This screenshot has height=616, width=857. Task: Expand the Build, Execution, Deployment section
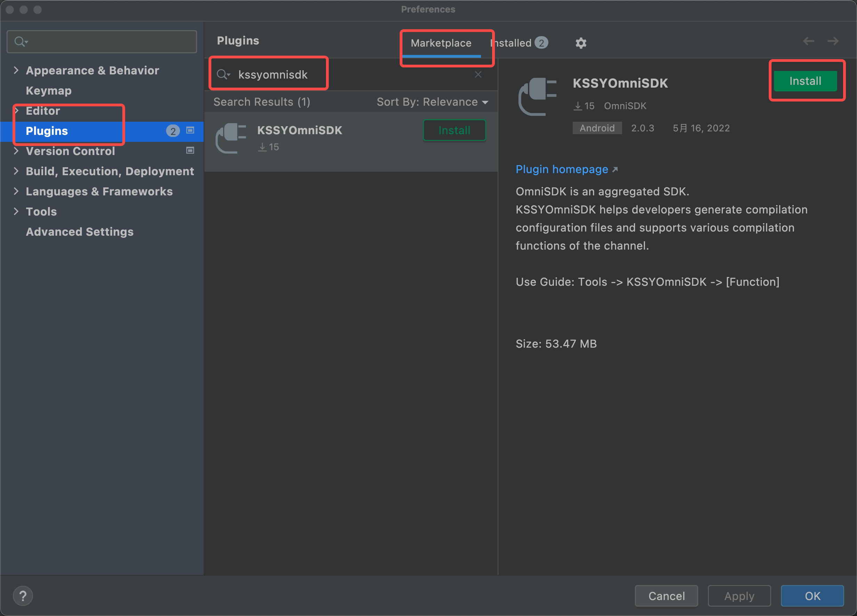[x=16, y=171]
